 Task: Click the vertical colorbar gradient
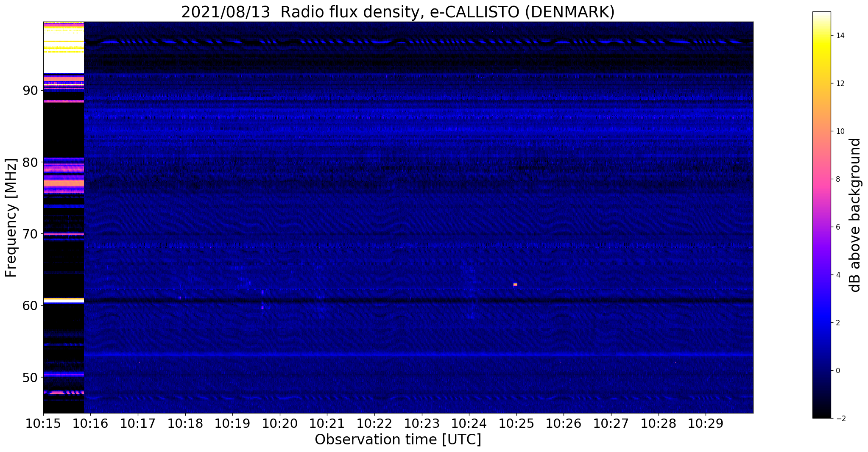821,215
